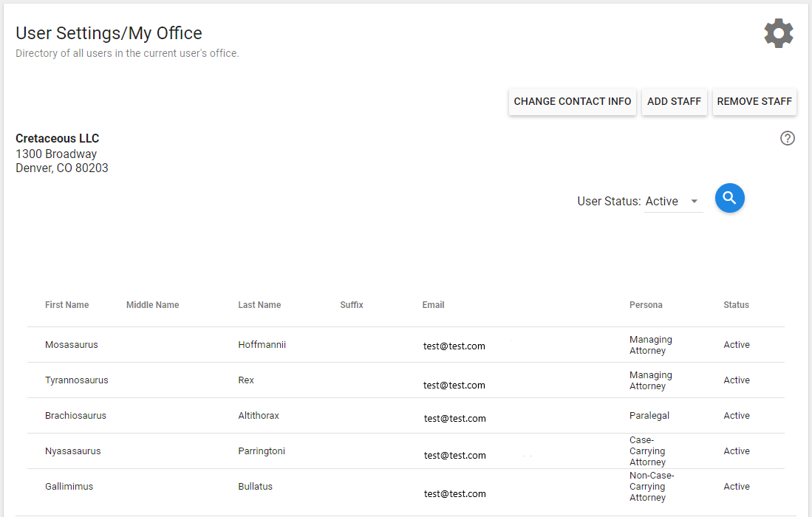
Task: Click the User Status label
Action: click(x=609, y=202)
